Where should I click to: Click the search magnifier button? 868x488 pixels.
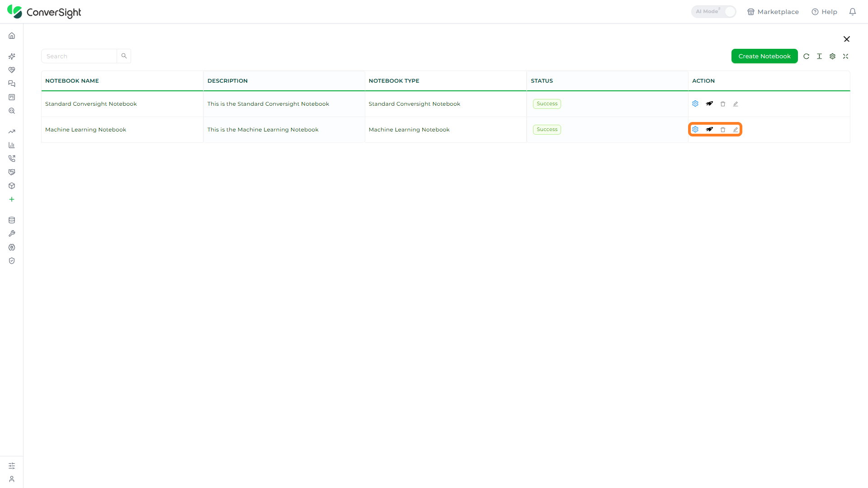click(x=124, y=56)
